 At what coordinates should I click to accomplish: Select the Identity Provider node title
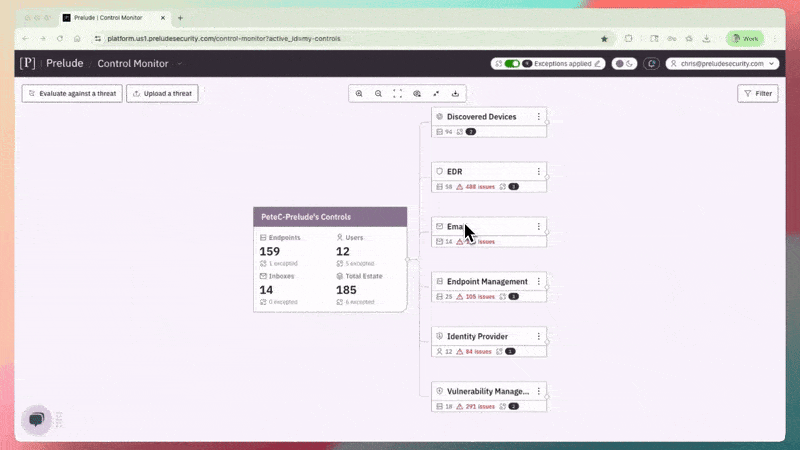[477, 337]
